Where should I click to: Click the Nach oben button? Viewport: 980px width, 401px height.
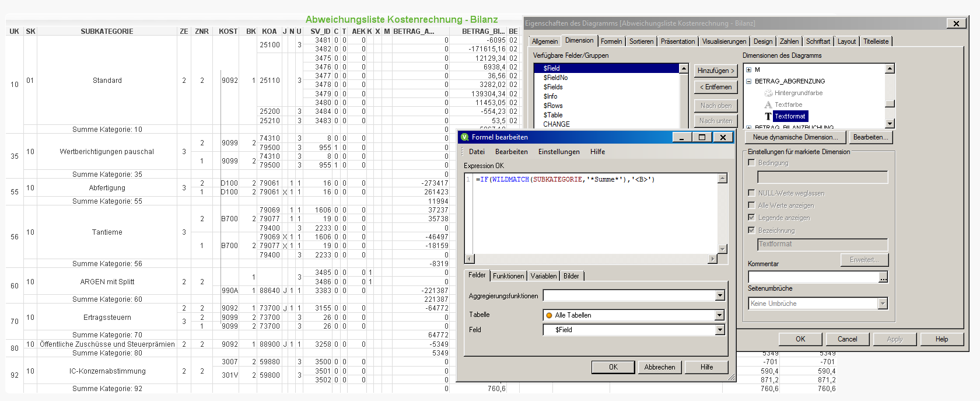(716, 106)
